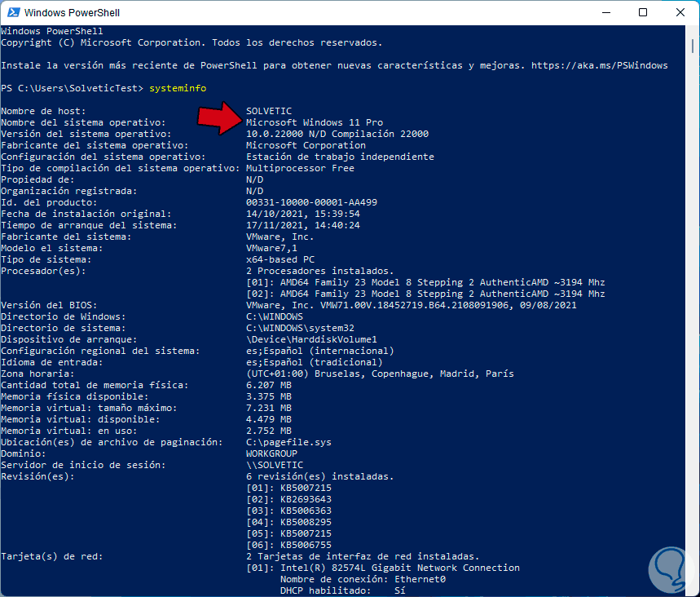Click virtual memory max 7.231 MB

[x=269, y=408]
